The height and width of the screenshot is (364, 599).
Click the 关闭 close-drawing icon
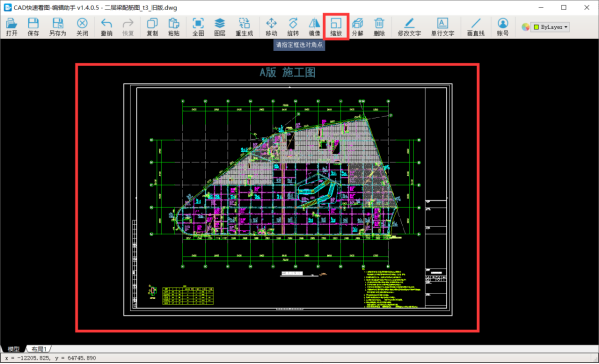pyautogui.click(x=82, y=27)
